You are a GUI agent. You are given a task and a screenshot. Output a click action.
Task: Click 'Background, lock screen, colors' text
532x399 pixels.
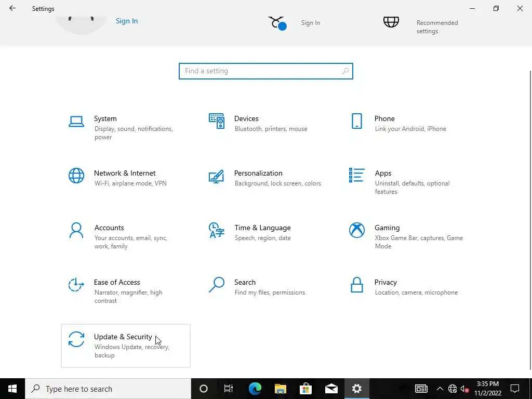(277, 183)
